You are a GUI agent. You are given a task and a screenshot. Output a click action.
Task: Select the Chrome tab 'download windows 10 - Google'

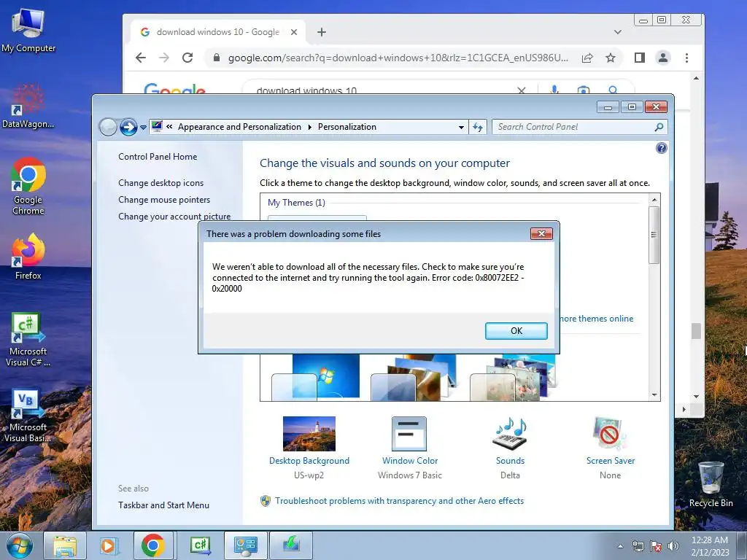(x=217, y=32)
